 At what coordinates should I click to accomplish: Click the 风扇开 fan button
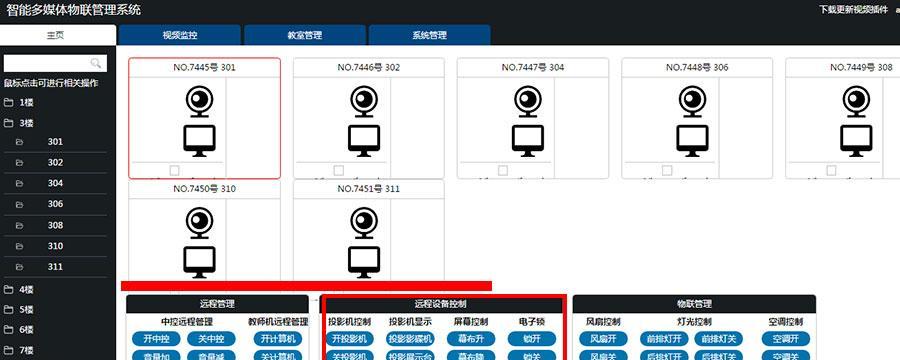[x=603, y=339]
